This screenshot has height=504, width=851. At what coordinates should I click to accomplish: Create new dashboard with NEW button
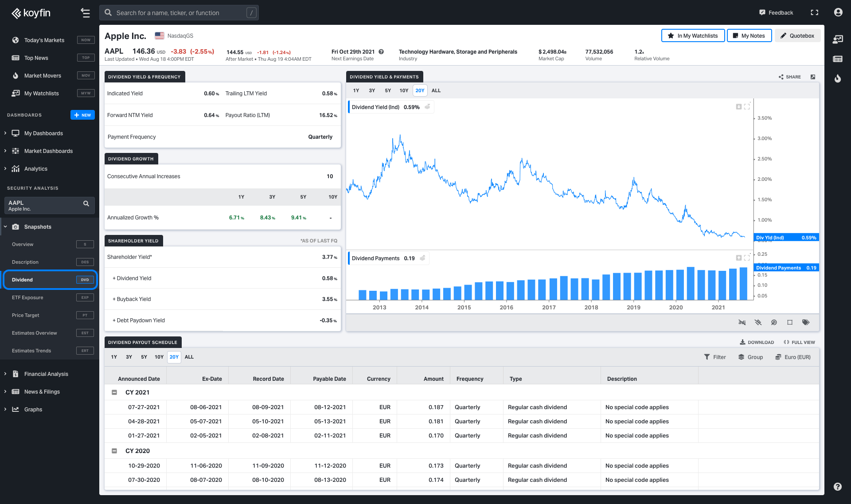[x=82, y=115]
